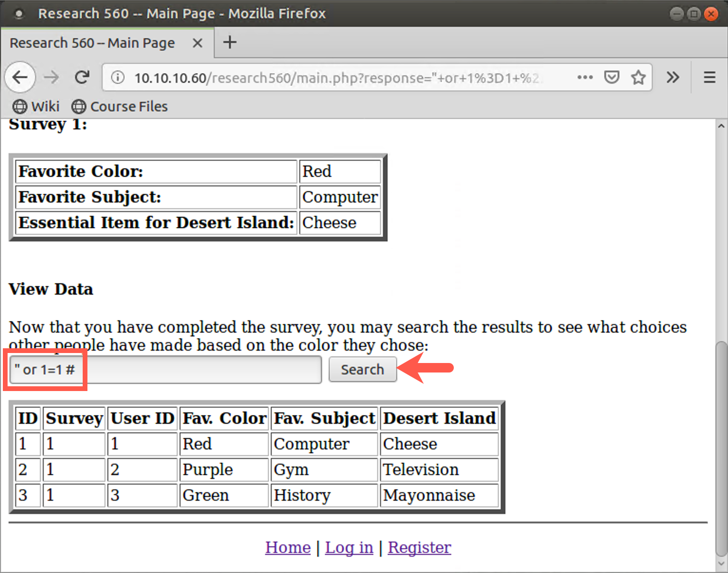Screen dimensions: 728x573
Task: Open the Register page
Action: (x=419, y=547)
